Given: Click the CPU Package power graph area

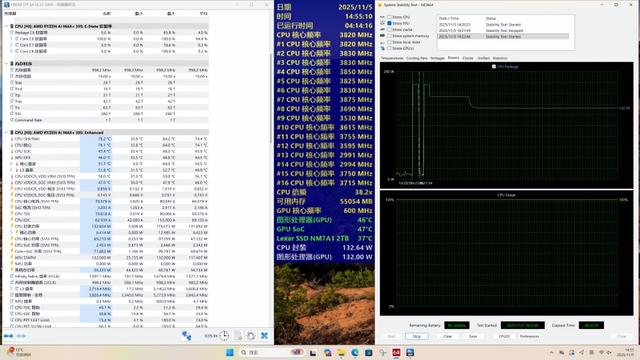Looking at the screenshot, I should (507, 125).
